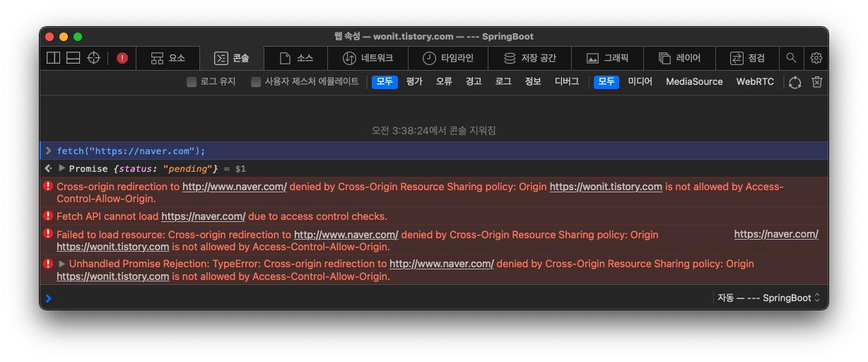Select the second 모두 source filter
Viewport: 868px width, 362px height.
coord(606,82)
